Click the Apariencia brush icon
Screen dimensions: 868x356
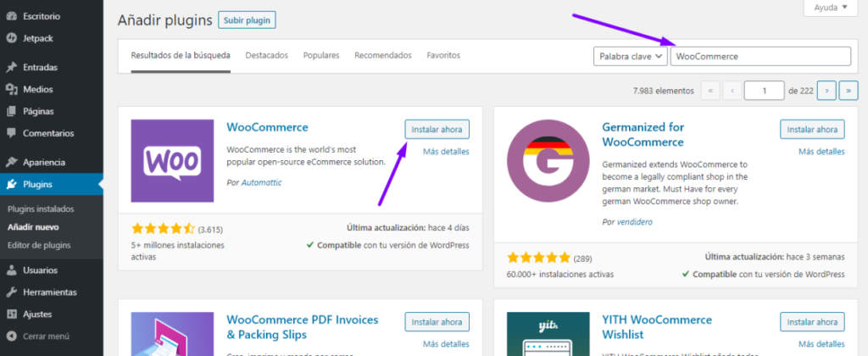[10, 163]
